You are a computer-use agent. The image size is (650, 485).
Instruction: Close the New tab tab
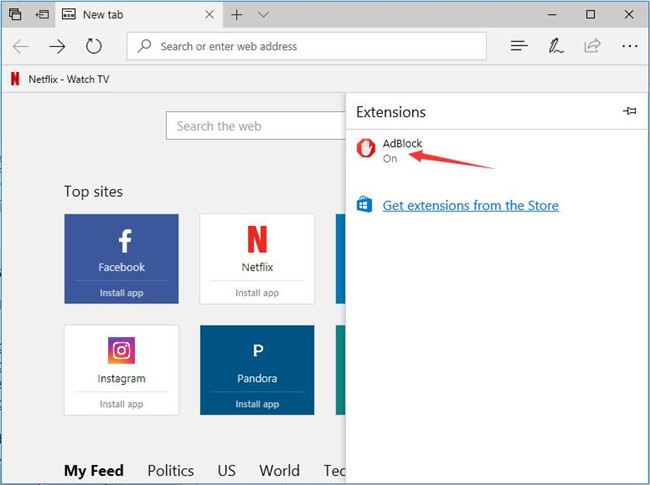pos(210,15)
